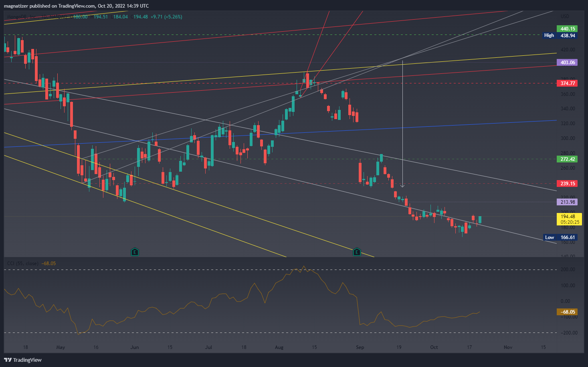The height and width of the screenshot is (367, 588).
Task: Select the 213.98 price level label
Action: click(x=567, y=202)
